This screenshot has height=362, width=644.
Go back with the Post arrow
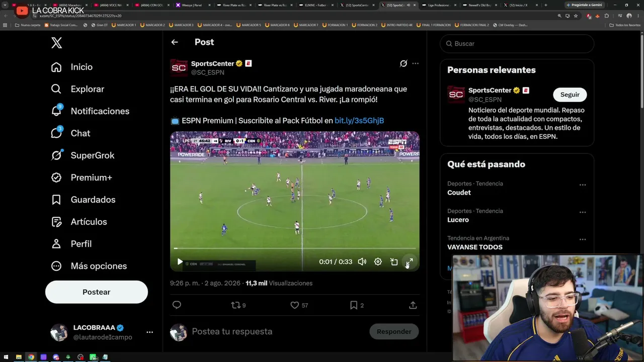(175, 42)
